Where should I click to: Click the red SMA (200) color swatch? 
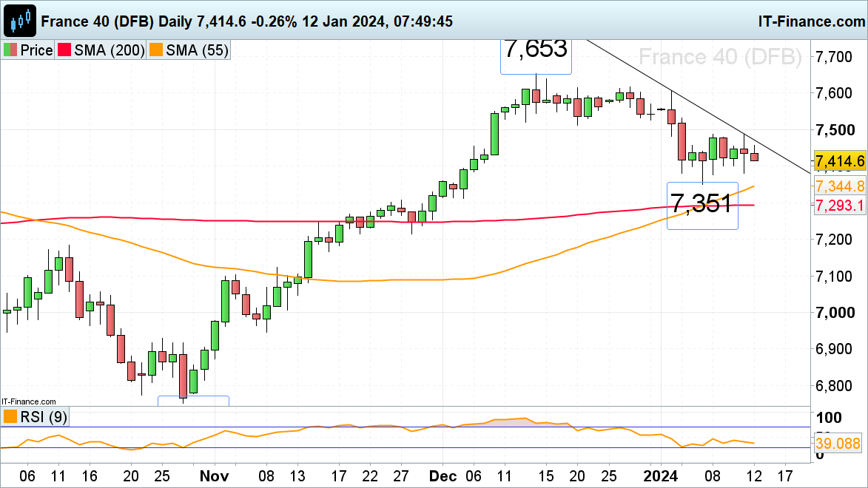tap(64, 50)
